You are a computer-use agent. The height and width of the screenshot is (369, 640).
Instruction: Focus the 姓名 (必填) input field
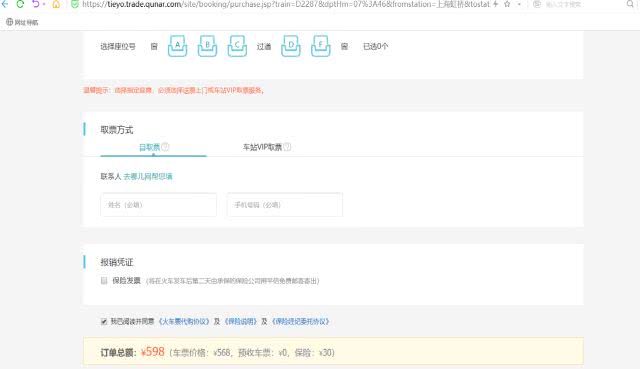(x=158, y=205)
